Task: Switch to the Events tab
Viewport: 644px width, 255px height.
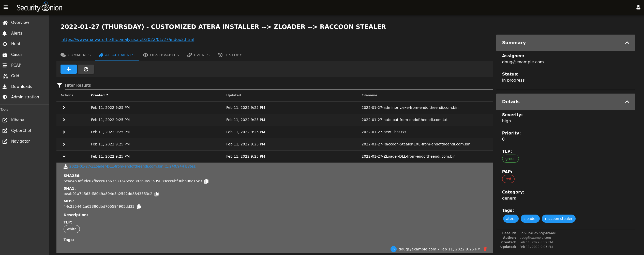Action: click(x=199, y=55)
